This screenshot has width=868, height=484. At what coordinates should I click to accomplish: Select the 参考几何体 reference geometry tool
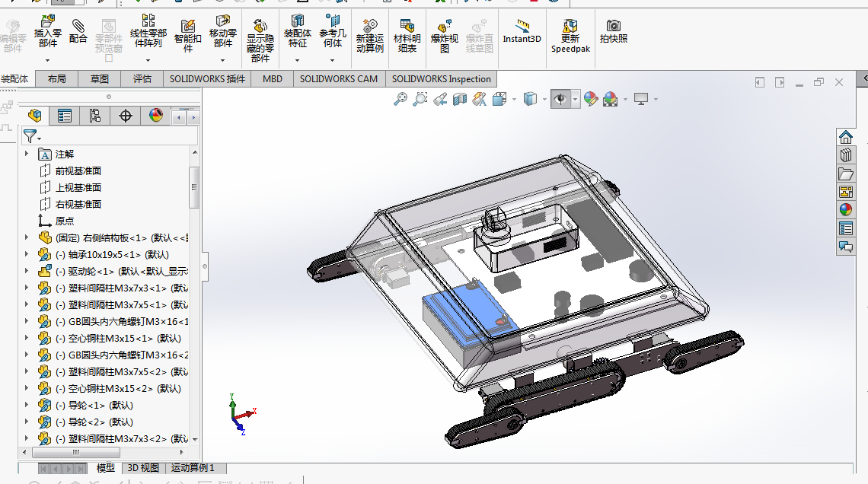333,32
